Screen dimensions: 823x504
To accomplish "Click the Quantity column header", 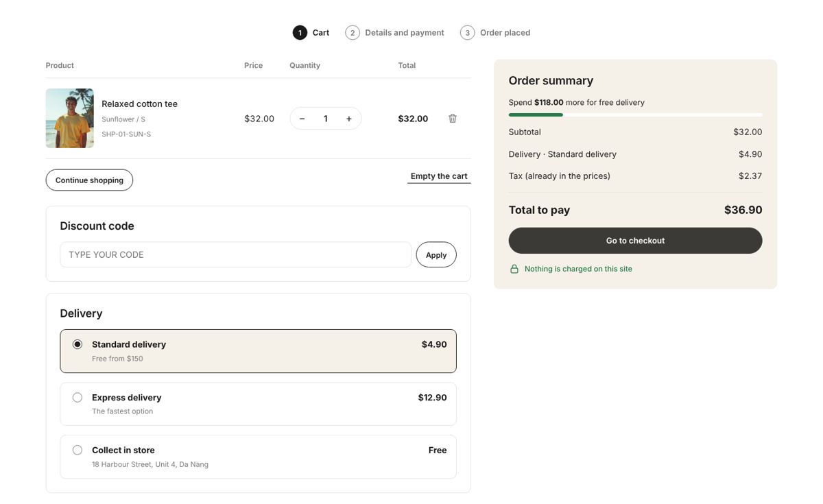I will tap(305, 66).
